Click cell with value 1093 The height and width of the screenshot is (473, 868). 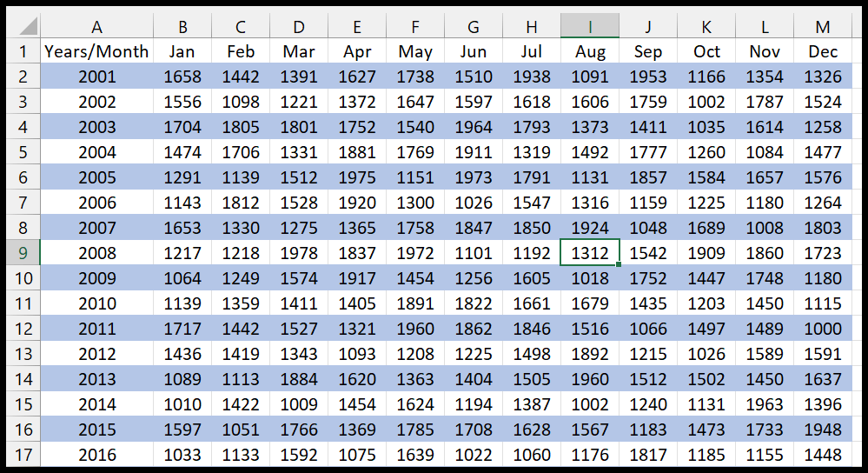357,354
